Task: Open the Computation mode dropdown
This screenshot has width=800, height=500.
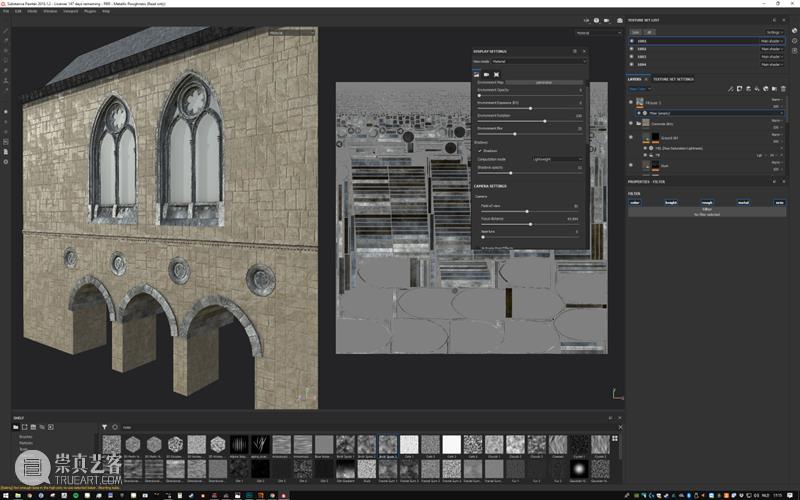Action: [556, 159]
